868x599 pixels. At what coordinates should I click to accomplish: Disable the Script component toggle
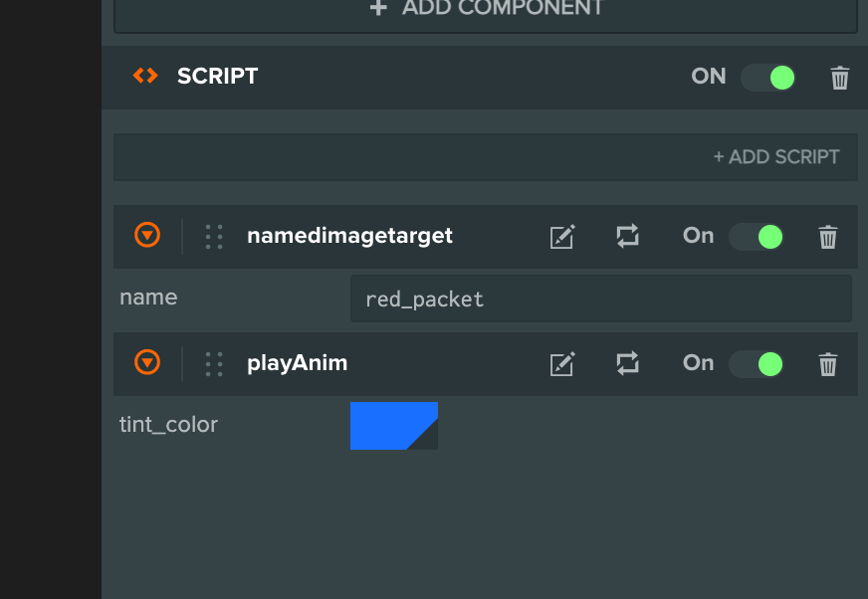(768, 78)
